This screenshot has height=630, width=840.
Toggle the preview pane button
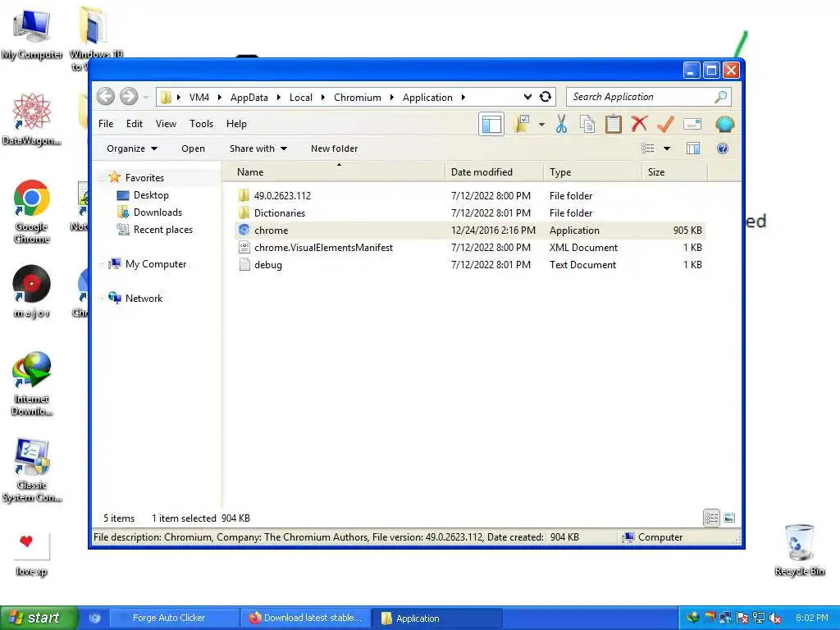coord(693,148)
